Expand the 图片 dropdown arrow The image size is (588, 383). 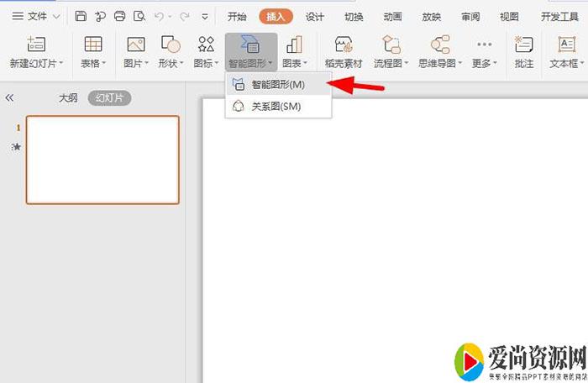click(147, 63)
